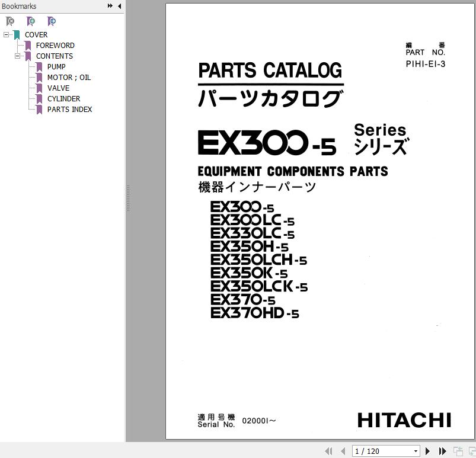Click the HITACHI logo on the page
Image resolution: width=476 pixels, height=458 pixels.
point(404,420)
